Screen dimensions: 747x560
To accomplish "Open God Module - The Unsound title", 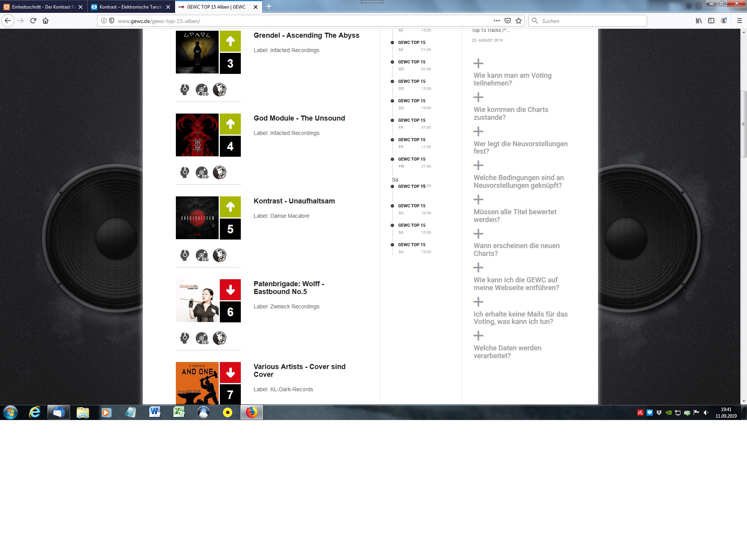I will coord(299,118).
